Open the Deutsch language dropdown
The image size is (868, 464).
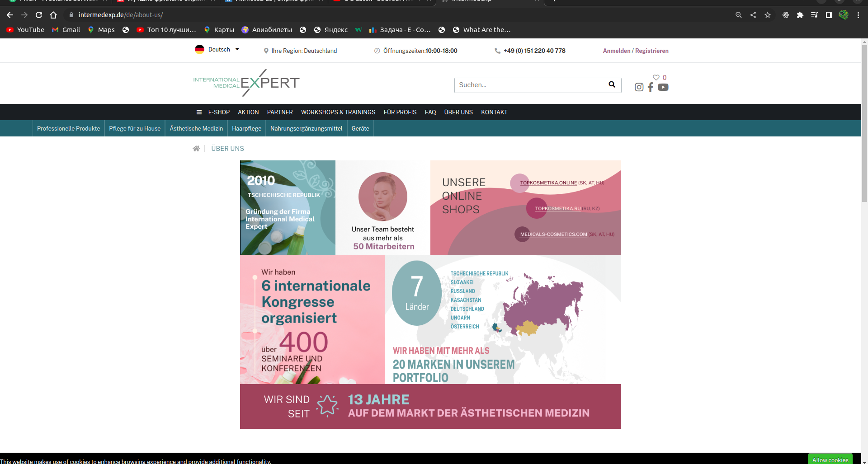pyautogui.click(x=217, y=50)
